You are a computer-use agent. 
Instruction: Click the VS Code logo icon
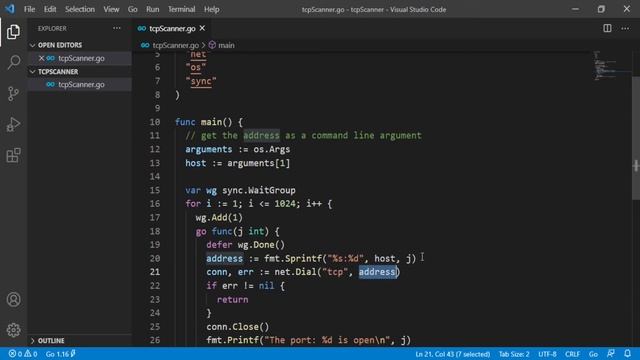(x=9, y=9)
